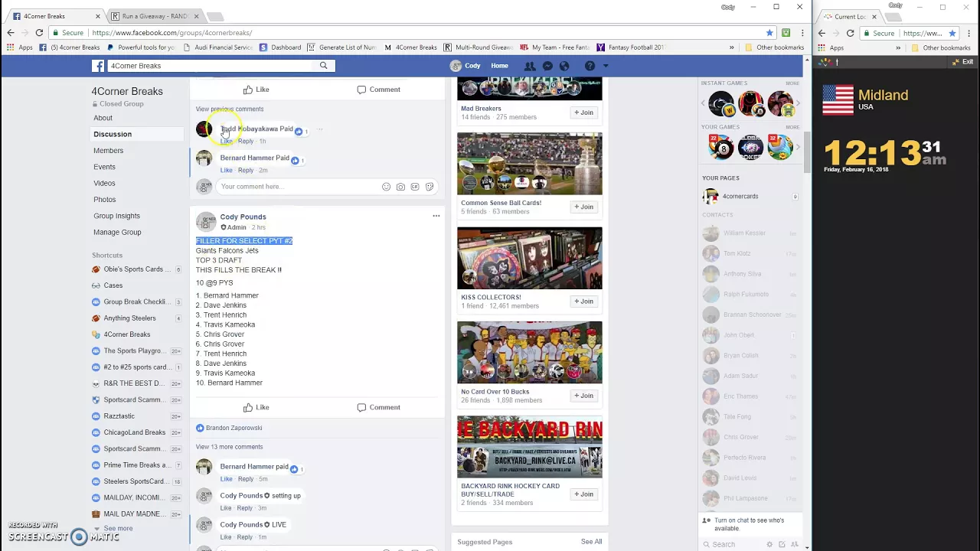The width and height of the screenshot is (980, 551).
Task: Open Chrome menu in main window
Action: tap(802, 33)
